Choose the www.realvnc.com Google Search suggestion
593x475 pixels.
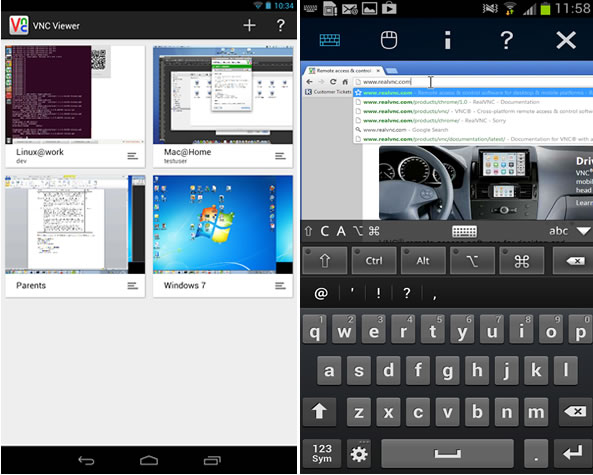tap(473, 130)
